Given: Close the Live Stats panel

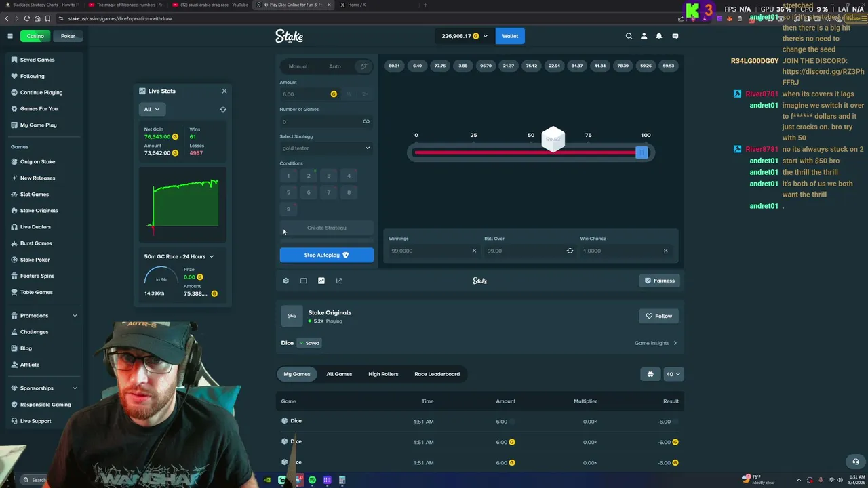Looking at the screenshot, I should point(224,91).
